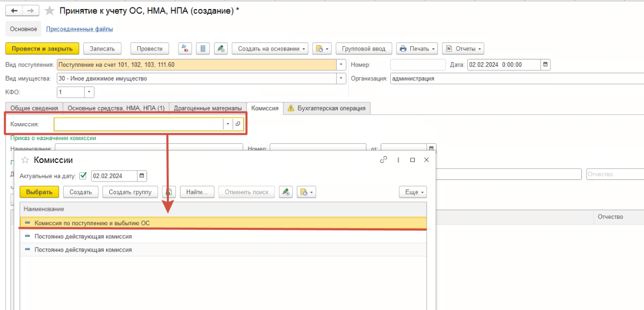Viewport: 644px width, 310px height.
Task: Go back with the left arrow button
Action: pyautogui.click(x=14, y=11)
